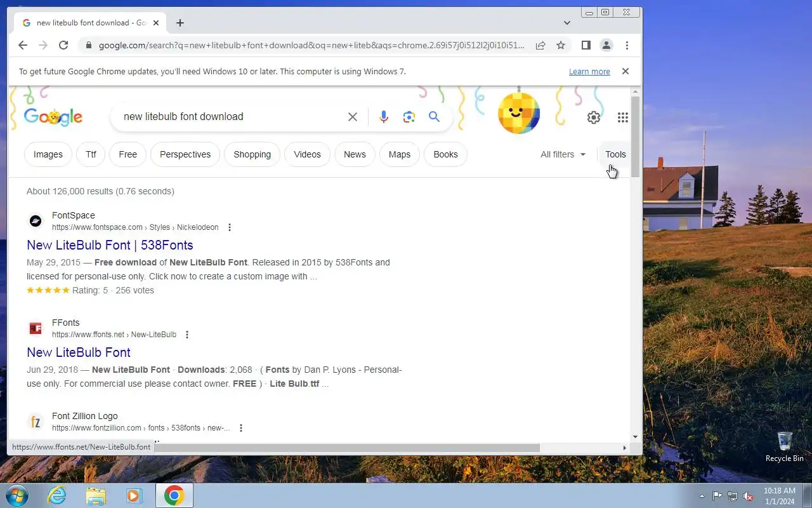Switch to Perspectives results
Viewport: 812px width, 508px height.
[185, 154]
